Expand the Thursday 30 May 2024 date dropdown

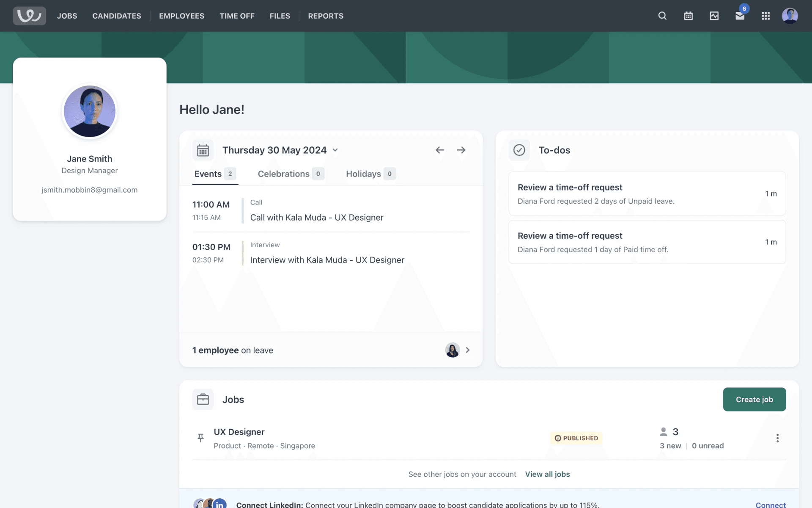[335, 150]
